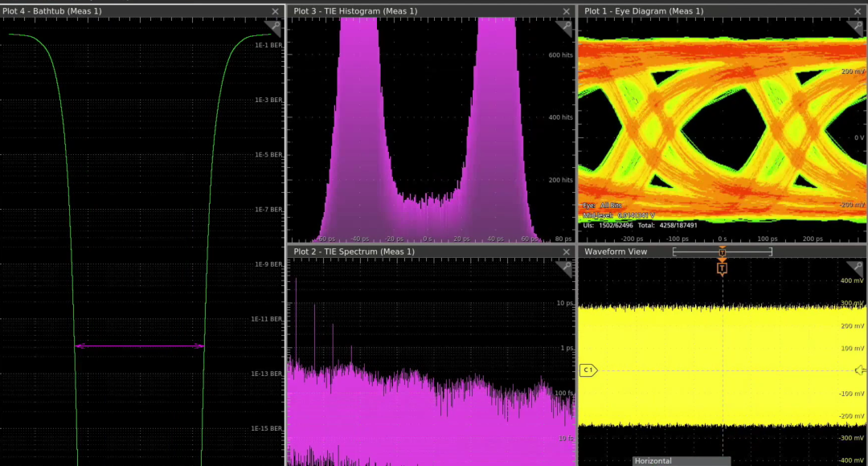The width and height of the screenshot is (868, 466).
Task: Click the Eye: All Bits label
Action: [602, 206]
